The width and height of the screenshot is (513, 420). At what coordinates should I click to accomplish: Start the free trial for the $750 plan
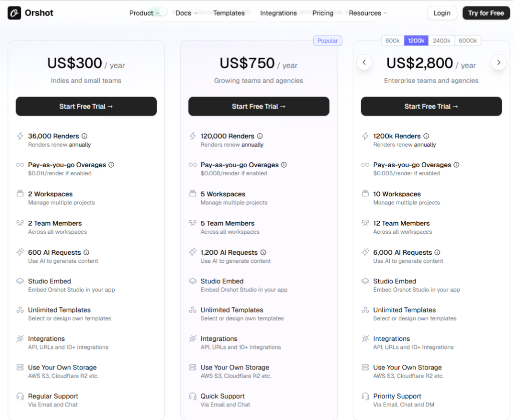click(x=259, y=106)
